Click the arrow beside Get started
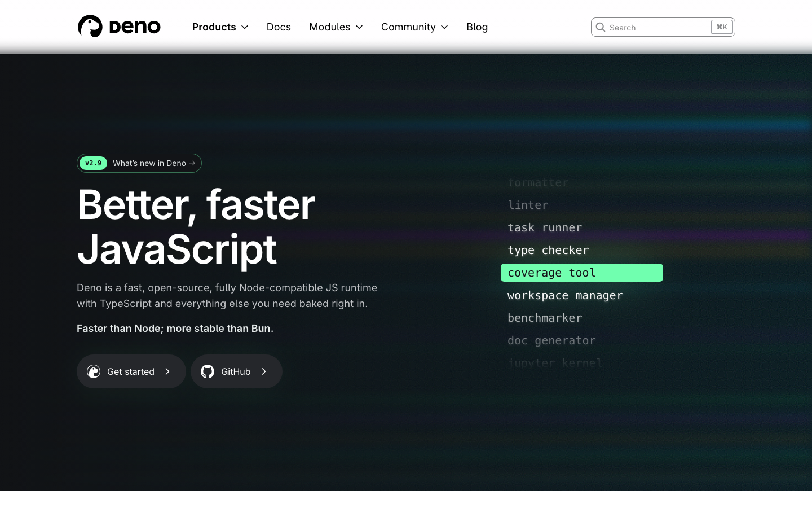This screenshot has height=508, width=812. click(167, 371)
